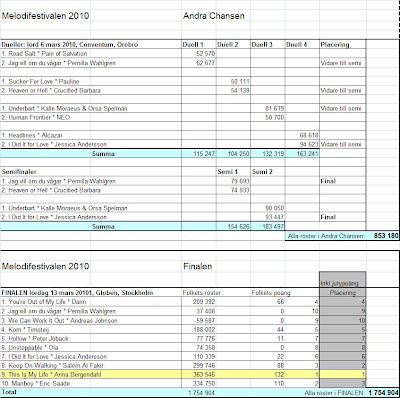Select the vote count '77 776'

pyautogui.click(x=206, y=338)
